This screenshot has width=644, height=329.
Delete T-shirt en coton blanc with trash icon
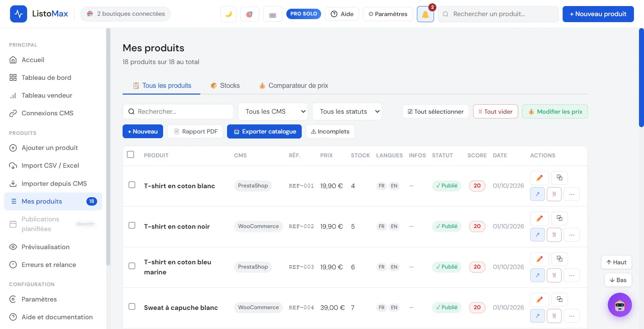coord(554,194)
